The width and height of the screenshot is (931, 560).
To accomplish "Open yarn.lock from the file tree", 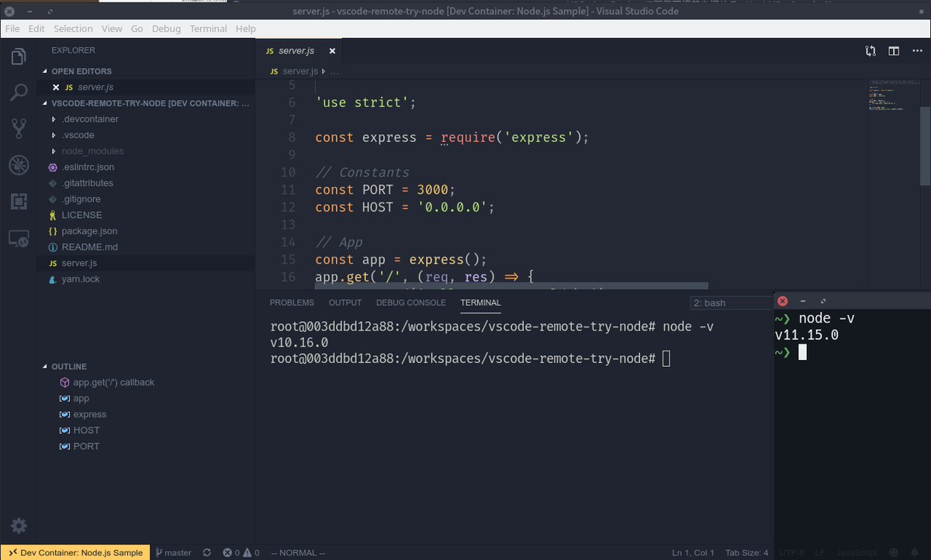I will (81, 279).
